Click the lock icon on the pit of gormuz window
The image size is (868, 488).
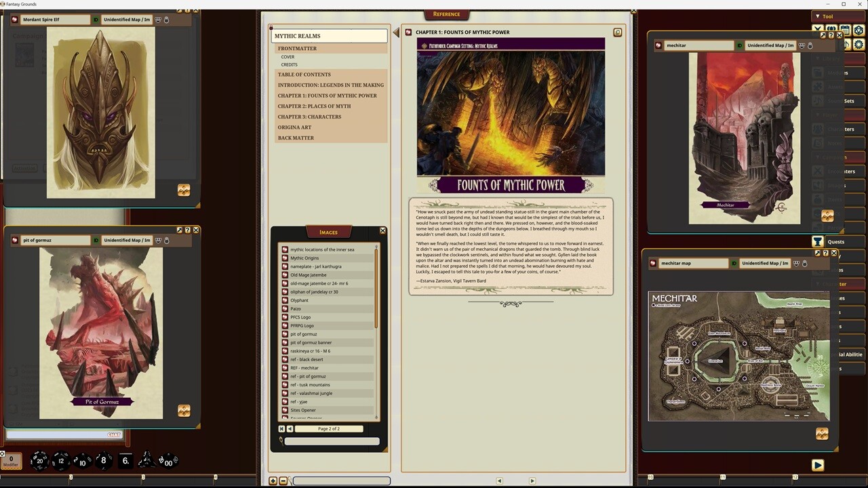(166, 240)
